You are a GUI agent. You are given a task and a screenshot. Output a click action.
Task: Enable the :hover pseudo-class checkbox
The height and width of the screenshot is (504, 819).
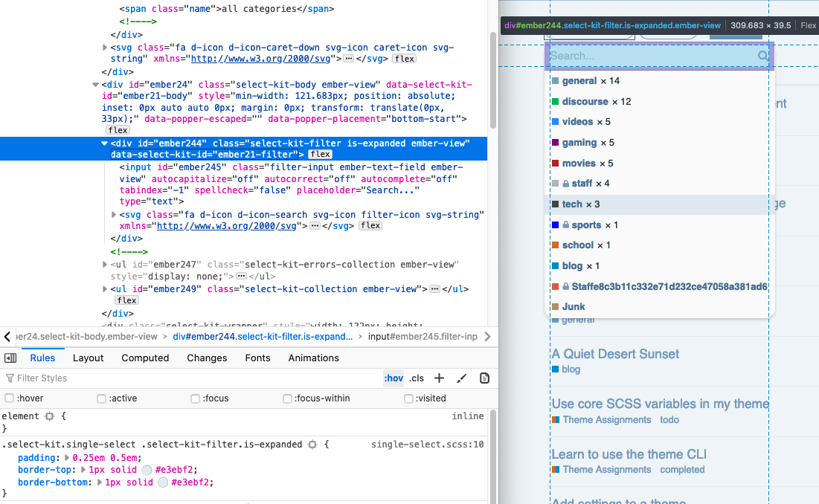(10, 398)
